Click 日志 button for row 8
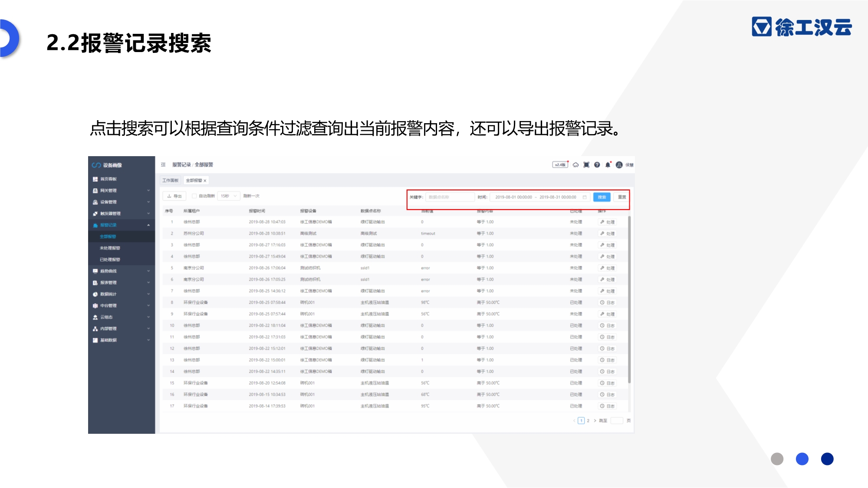The image size is (868, 488). tap(608, 303)
